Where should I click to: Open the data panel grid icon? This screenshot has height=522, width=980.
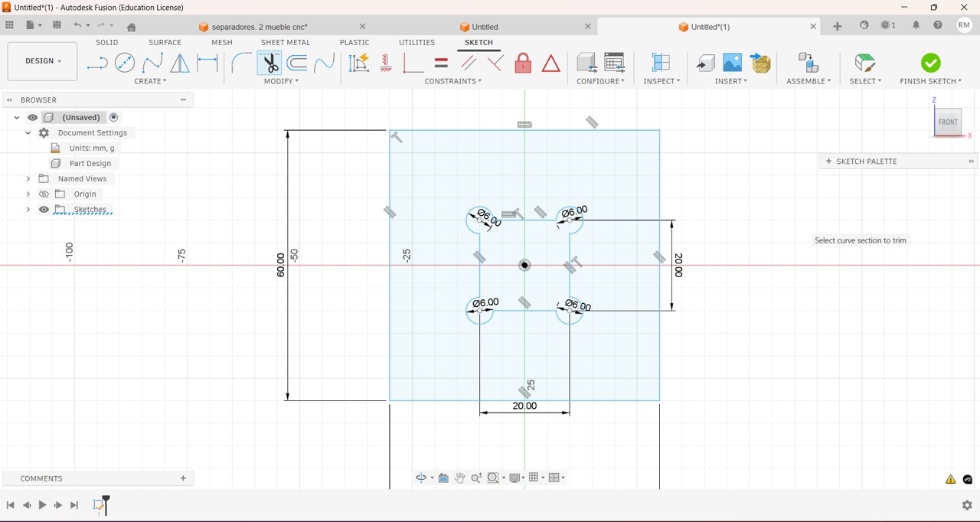[9, 25]
